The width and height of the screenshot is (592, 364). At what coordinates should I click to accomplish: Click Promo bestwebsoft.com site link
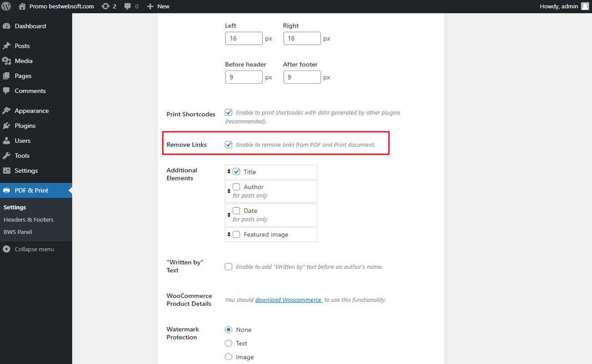point(61,6)
